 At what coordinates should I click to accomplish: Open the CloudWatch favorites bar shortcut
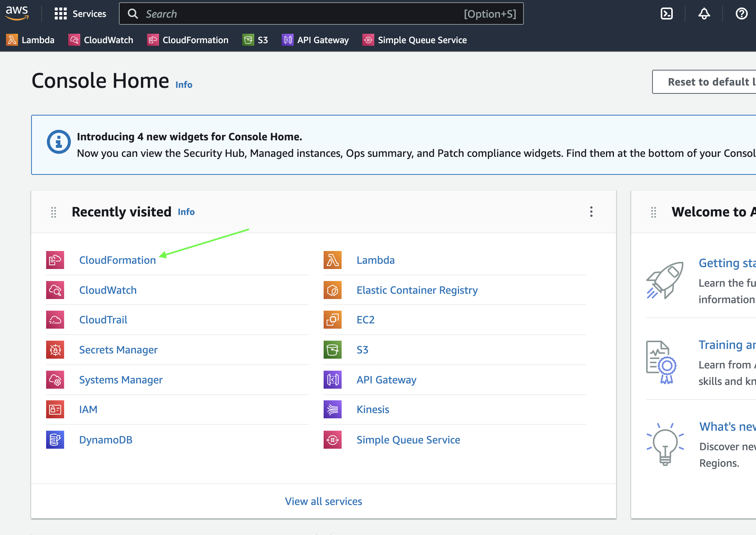click(x=101, y=40)
